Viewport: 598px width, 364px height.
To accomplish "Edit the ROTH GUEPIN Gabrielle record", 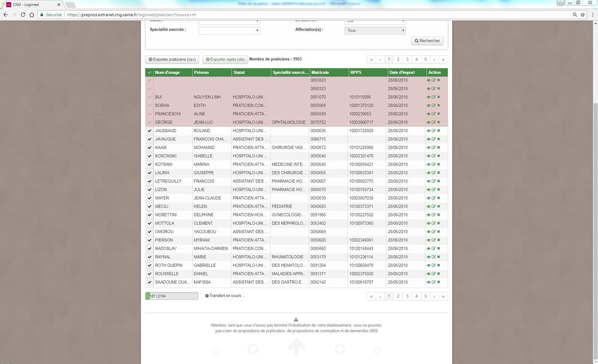I will click(434, 265).
